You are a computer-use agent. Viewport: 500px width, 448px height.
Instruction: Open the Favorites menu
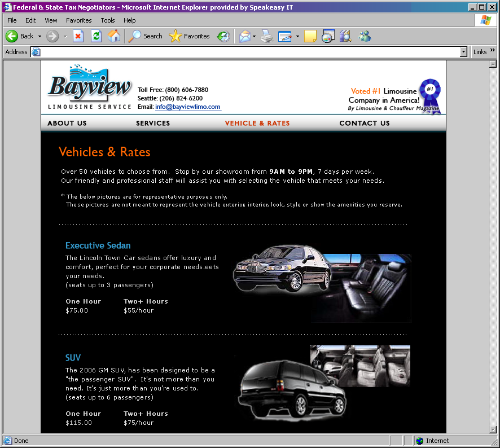point(79,20)
